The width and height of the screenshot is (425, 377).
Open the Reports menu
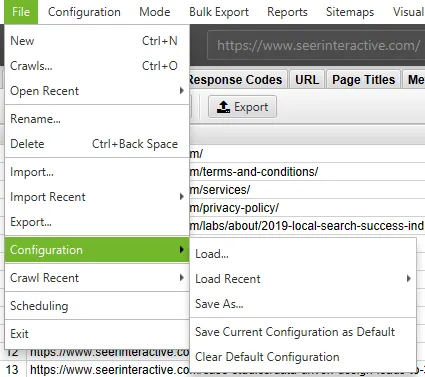tap(287, 12)
